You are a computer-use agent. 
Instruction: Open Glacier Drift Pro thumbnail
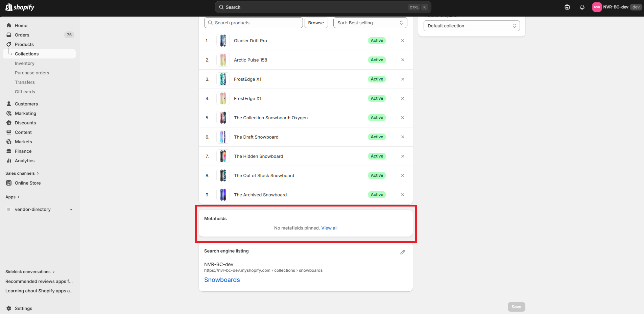pyautogui.click(x=223, y=41)
